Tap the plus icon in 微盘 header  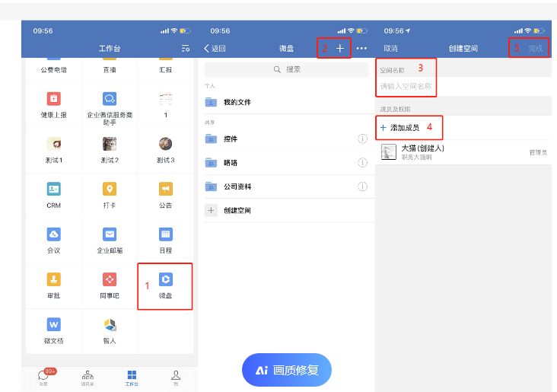(x=340, y=49)
